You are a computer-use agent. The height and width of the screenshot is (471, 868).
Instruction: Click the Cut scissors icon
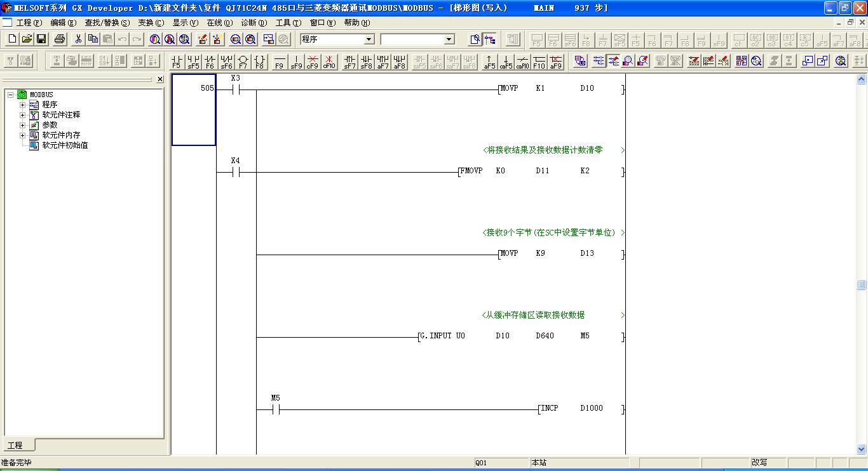[x=78, y=39]
